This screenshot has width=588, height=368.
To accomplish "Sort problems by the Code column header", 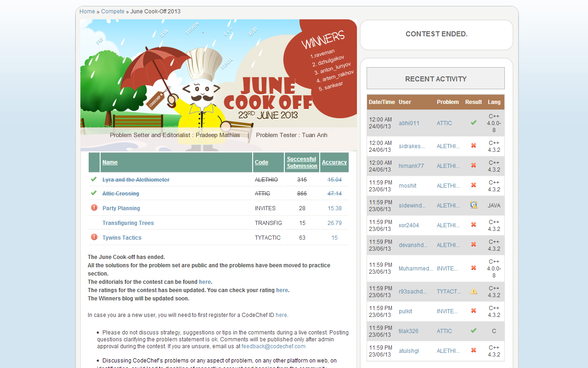I will pos(261,162).
